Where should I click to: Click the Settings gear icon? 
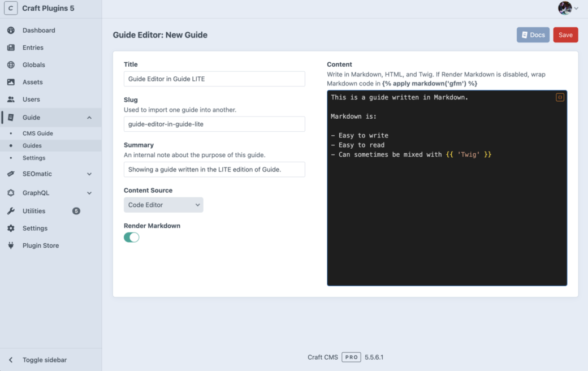click(11, 228)
